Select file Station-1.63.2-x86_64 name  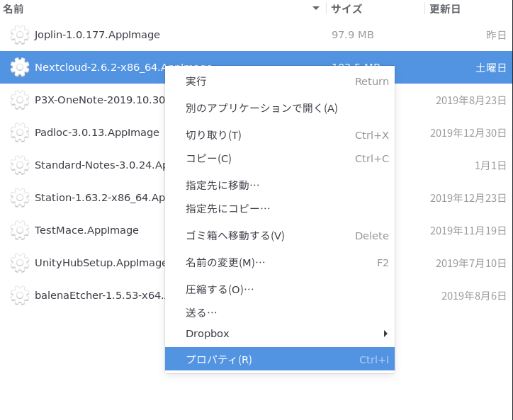tap(100, 198)
